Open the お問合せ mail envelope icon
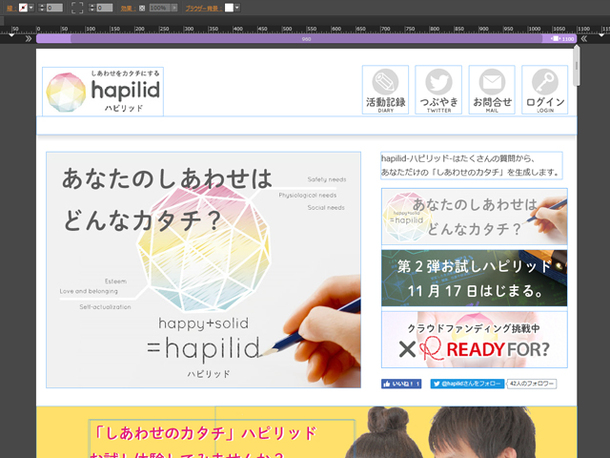The height and width of the screenshot is (458, 610). click(492, 82)
